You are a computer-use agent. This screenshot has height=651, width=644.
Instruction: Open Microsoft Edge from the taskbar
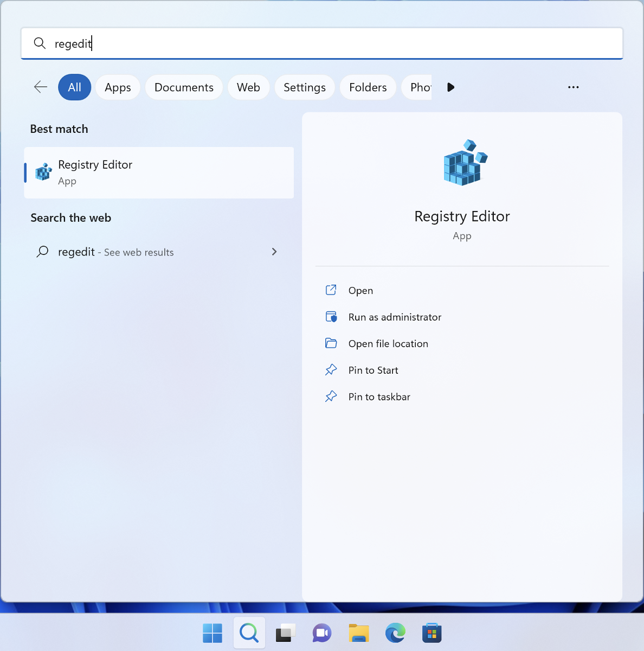pos(395,633)
